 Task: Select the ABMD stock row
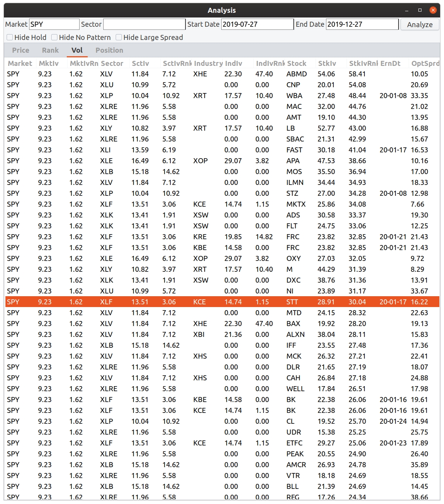coord(222,74)
